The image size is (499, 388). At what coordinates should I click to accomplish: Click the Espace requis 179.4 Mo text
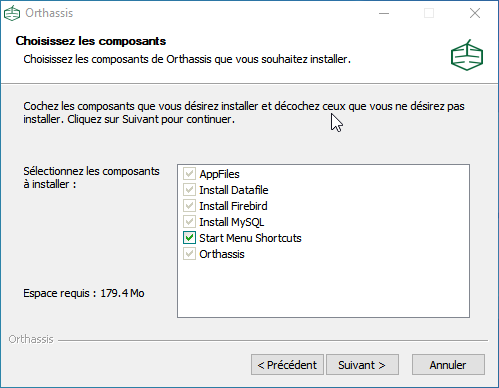click(x=84, y=293)
